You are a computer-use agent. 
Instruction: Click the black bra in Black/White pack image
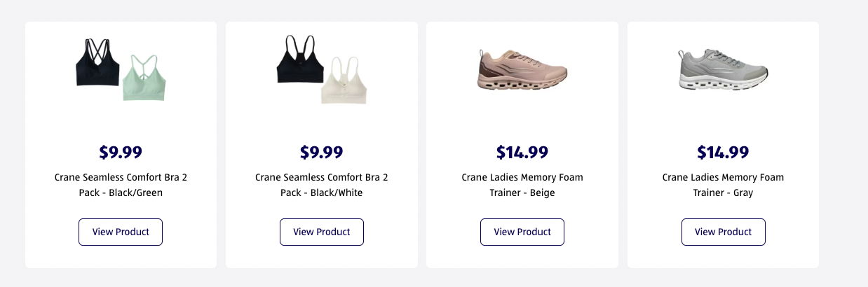(300, 61)
